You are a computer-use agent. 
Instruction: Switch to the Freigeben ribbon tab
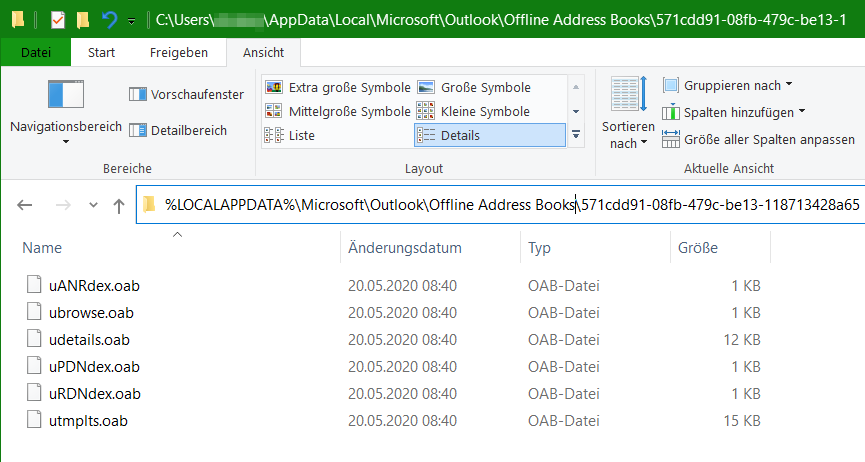click(179, 53)
